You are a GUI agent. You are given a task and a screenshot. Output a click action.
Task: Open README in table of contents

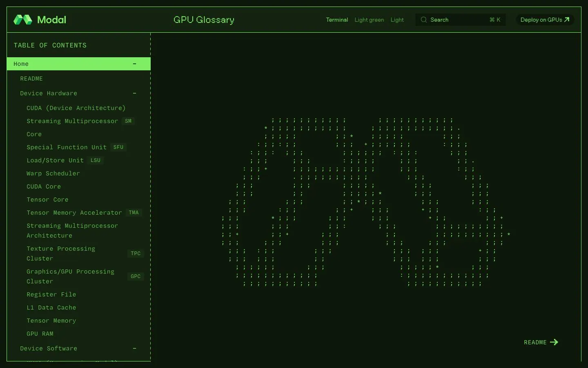click(31, 79)
